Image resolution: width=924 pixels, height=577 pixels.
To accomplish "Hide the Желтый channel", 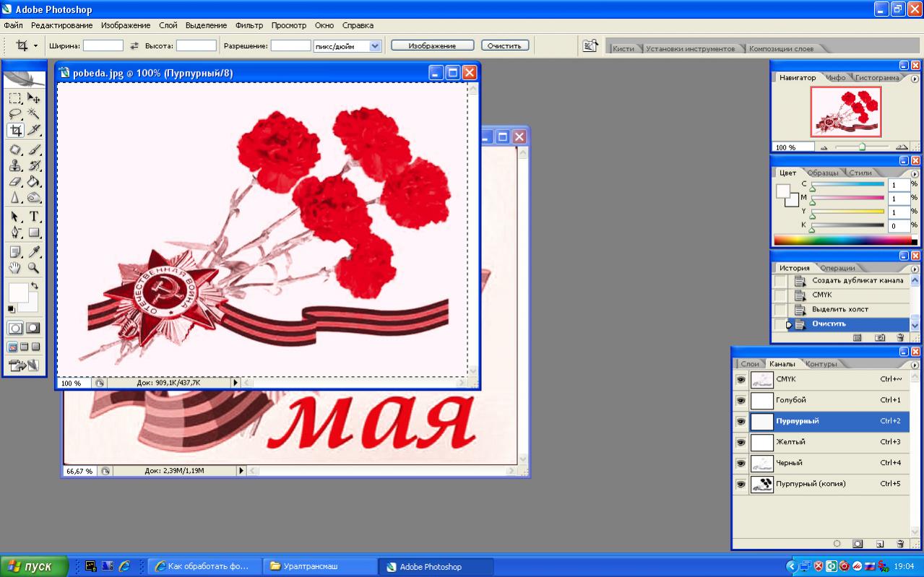I will click(x=741, y=442).
